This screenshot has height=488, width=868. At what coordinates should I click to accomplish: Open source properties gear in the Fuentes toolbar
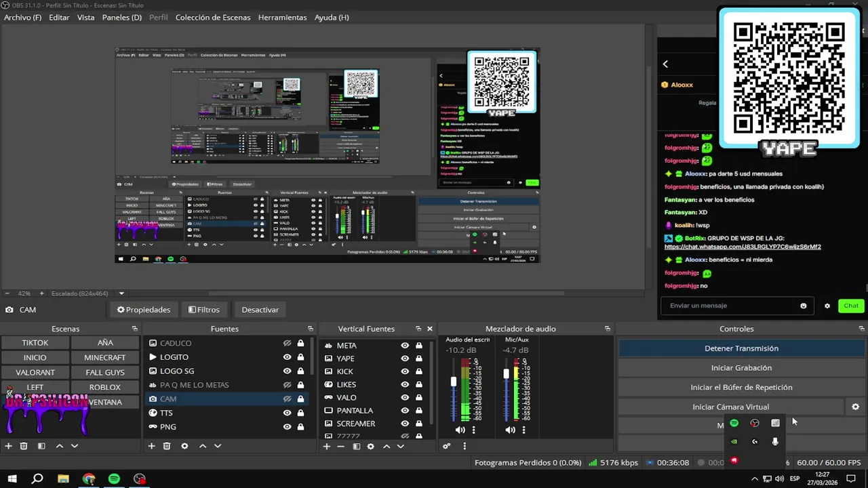coord(184,446)
